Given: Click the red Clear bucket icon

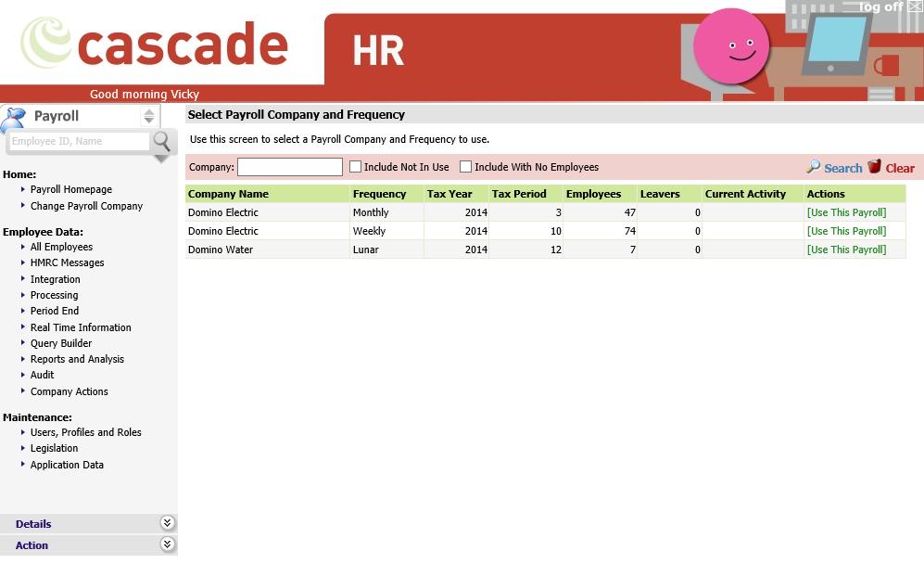Looking at the screenshot, I should click(x=875, y=166).
